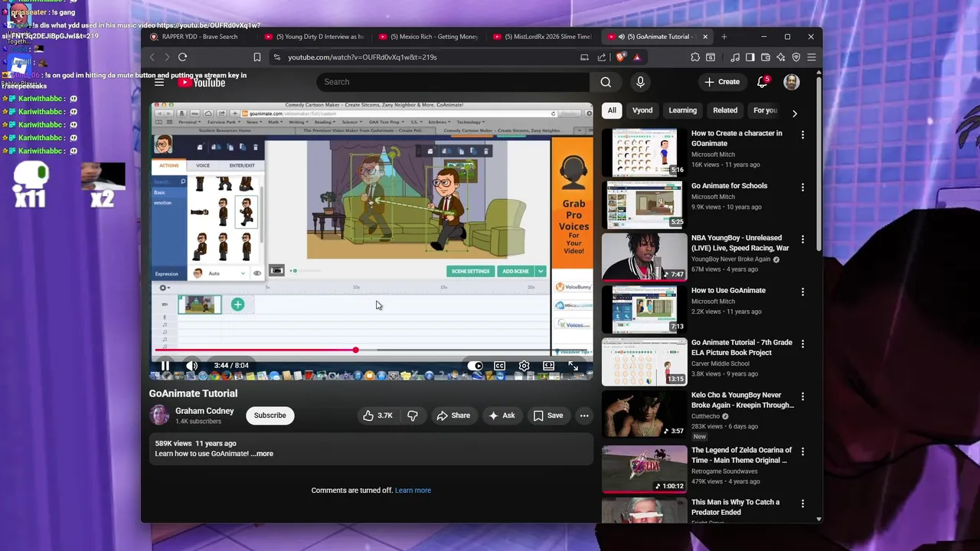Image resolution: width=980 pixels, height=551 pixels.
Task: Open options for Kelo Cho & YoungBoy video
Action: pos(802,396)
